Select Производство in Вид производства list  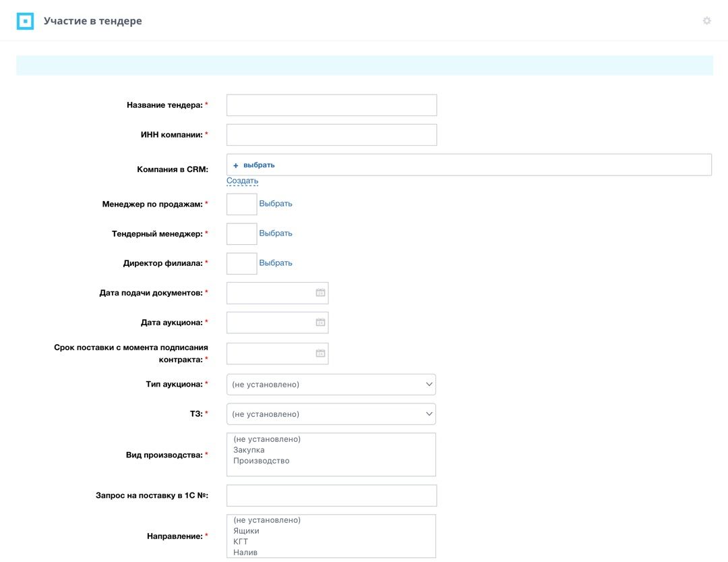(262, 461)
